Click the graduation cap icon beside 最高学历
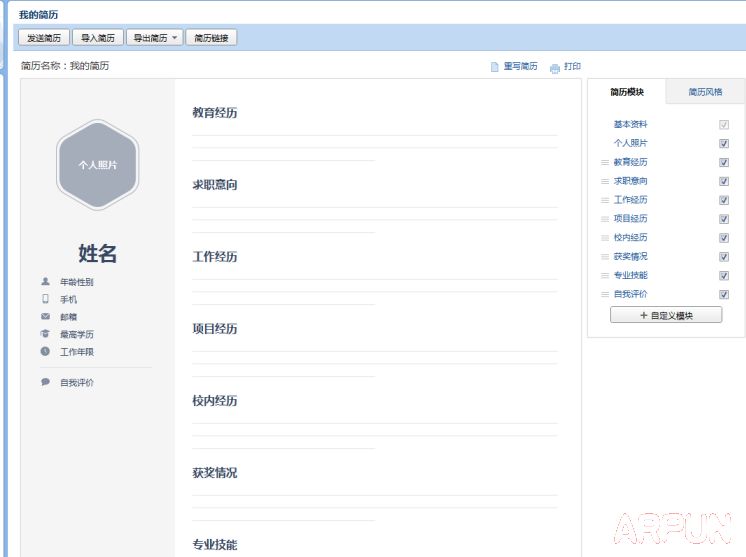Image resolution: width=746 pixels, height=557 pixels. [x=45, y=334]
